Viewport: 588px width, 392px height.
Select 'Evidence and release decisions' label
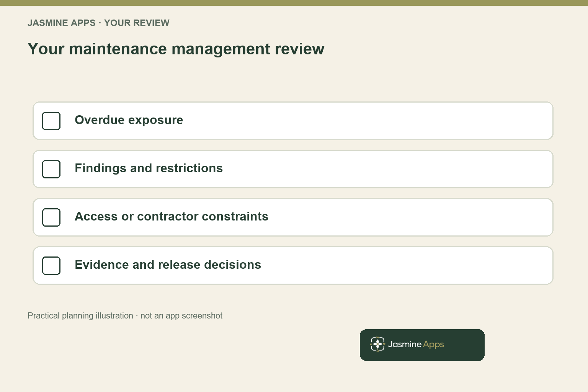pos(168,265)
